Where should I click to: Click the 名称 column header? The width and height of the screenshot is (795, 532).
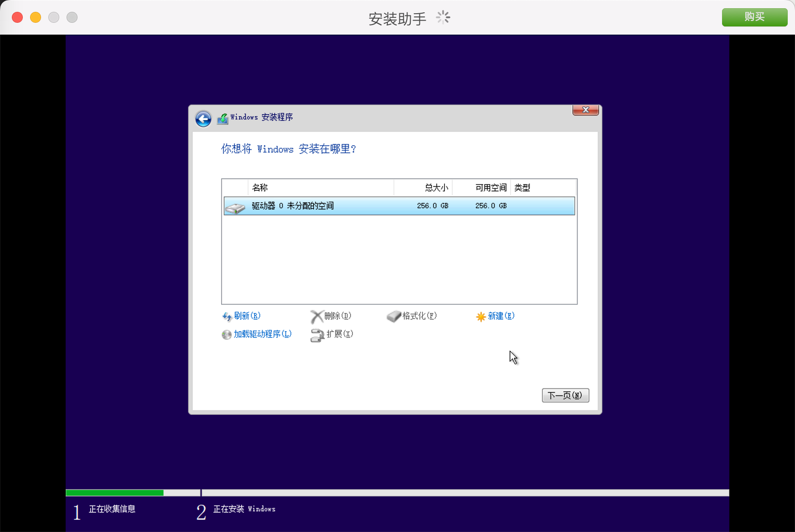(260, 188)
